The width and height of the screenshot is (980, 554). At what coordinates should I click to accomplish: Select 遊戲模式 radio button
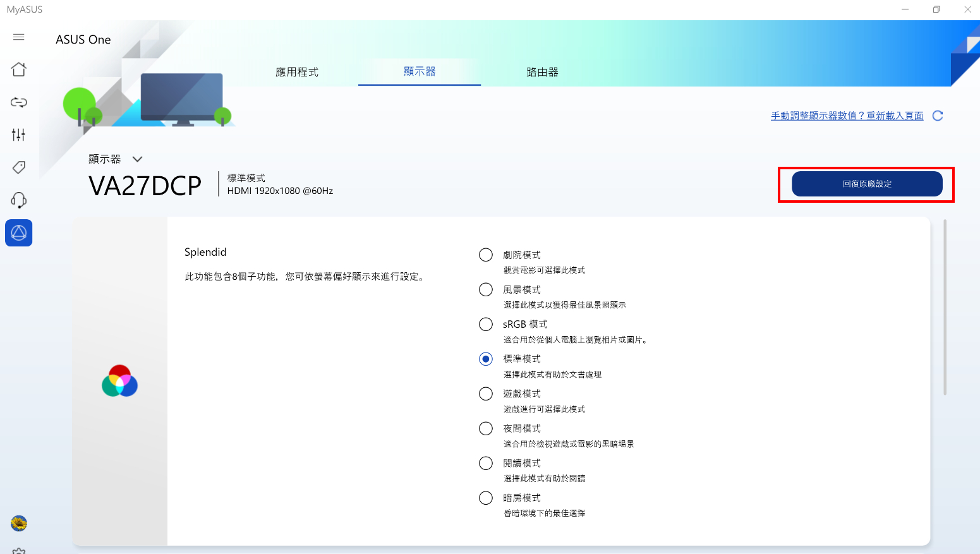486,394
